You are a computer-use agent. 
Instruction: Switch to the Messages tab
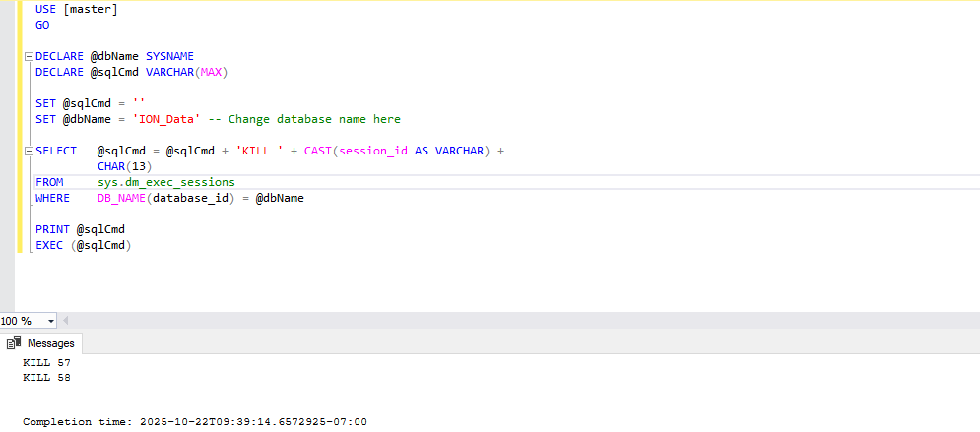tap(41, 343)
